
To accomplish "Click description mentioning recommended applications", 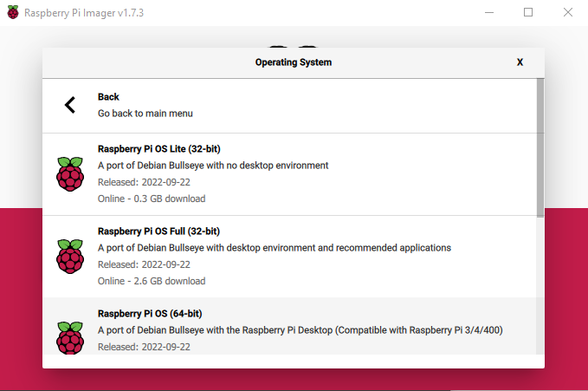I will pos(275,248).
